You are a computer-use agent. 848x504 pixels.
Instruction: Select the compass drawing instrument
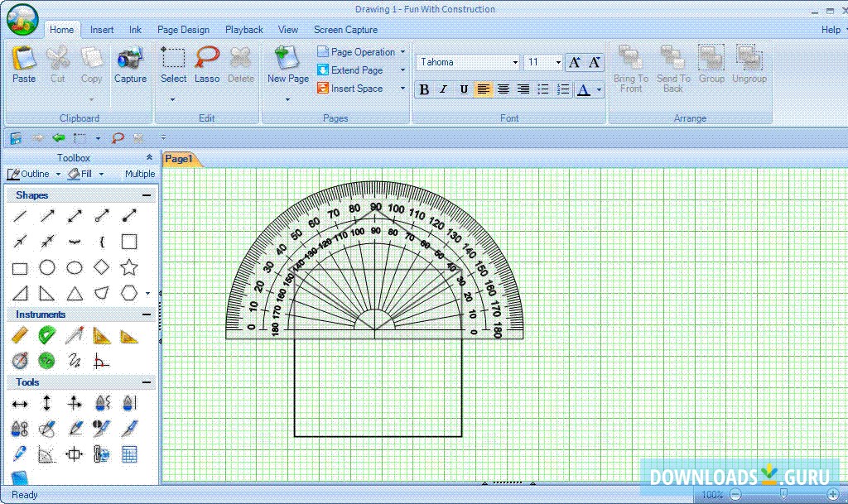point(74,335)
